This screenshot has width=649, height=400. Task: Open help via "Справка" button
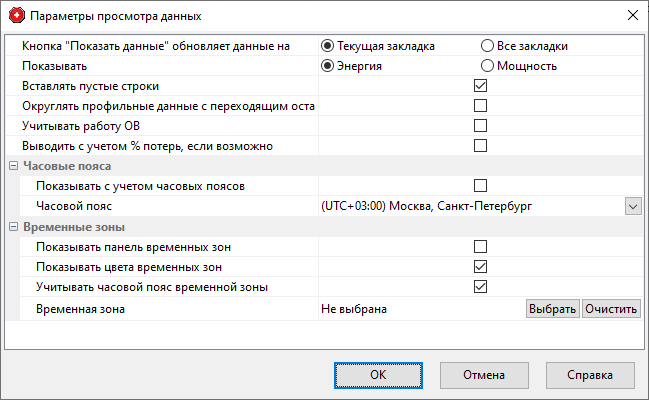point(590,375)
